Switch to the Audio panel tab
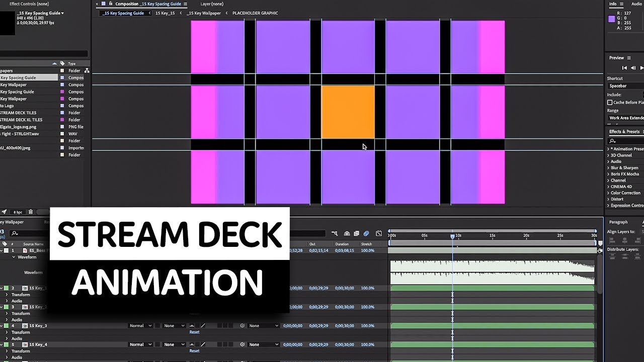644x362 pixels. click(x=636, y=4)
